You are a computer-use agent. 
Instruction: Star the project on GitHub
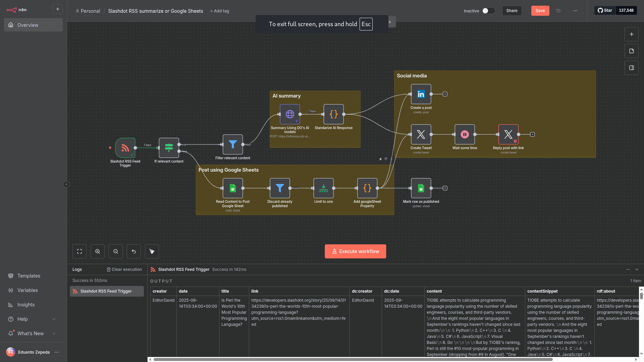click(605, 10)
